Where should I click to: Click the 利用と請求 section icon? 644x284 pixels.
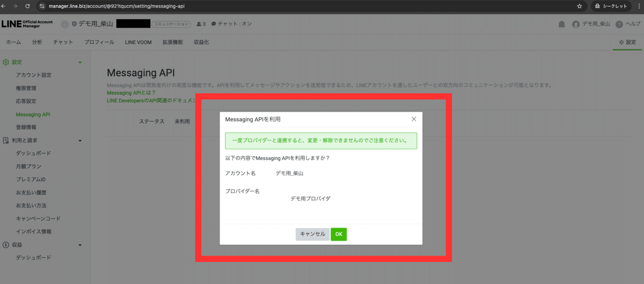point(6,141)
